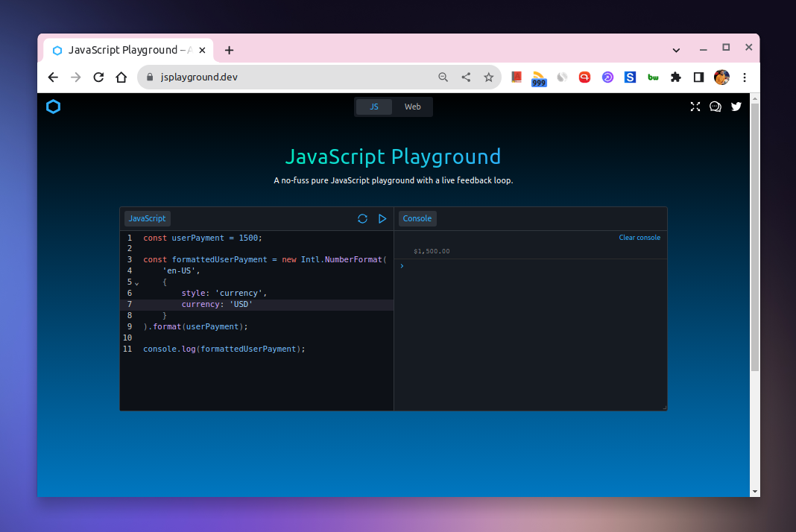Switch to the Web mode tab
The height and width of the screenshot is (532, 796).
pos(412,107)
